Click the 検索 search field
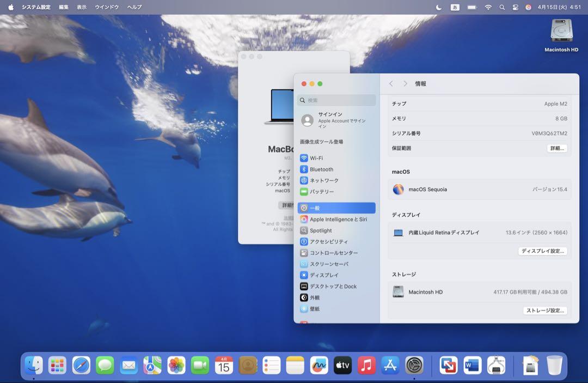The image size is (588, 383). (336, 100)
